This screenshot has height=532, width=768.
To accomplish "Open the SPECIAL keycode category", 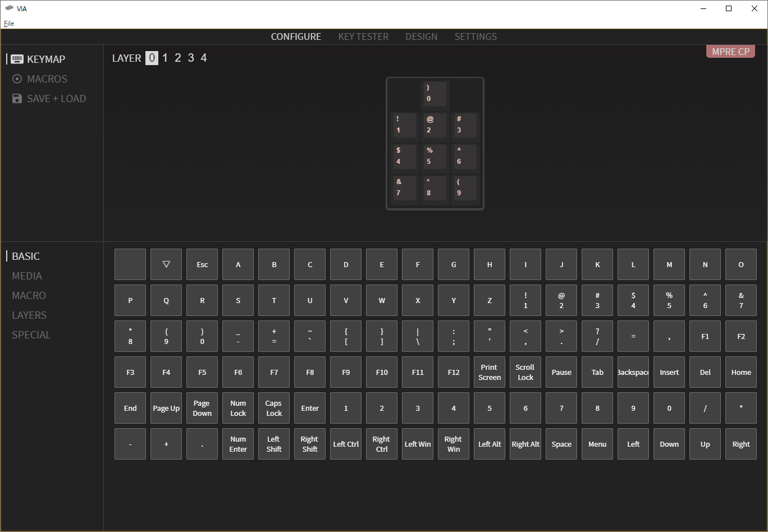I will coord(31,335).
